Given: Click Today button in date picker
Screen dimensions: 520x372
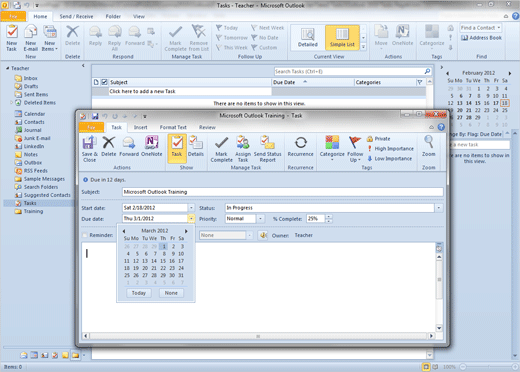Looking at the screenshot, I should click(x=139, y=293).
